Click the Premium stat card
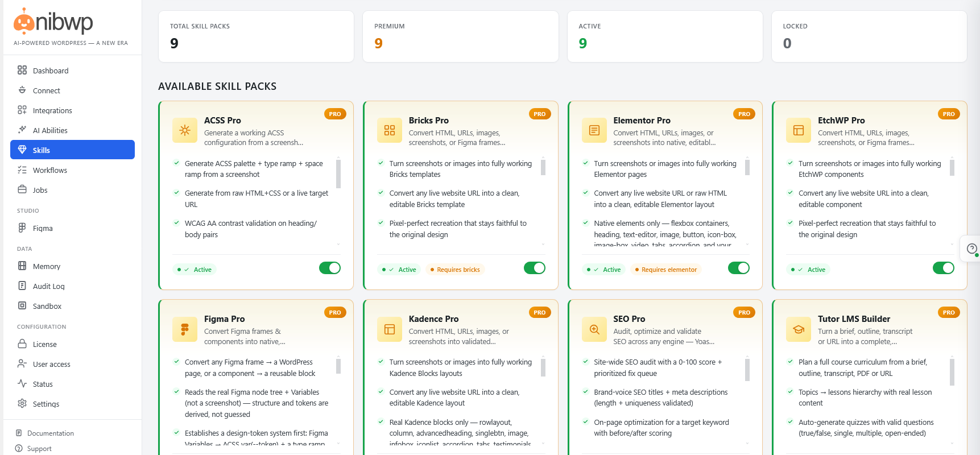 click(x=461, y=36)
